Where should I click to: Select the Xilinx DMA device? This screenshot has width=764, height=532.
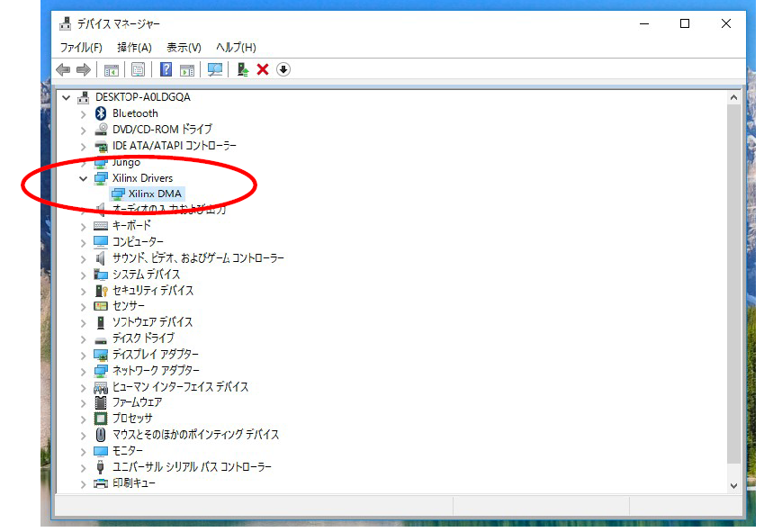155,194
